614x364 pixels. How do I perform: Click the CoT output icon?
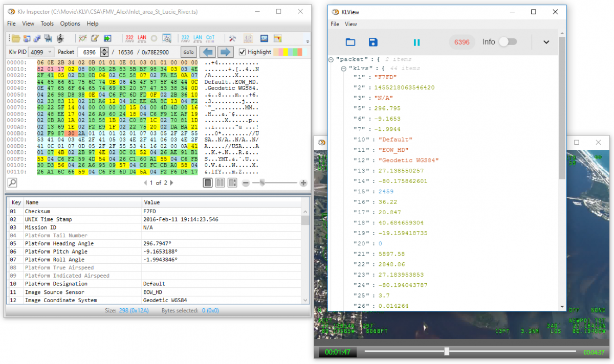[210, 38]
